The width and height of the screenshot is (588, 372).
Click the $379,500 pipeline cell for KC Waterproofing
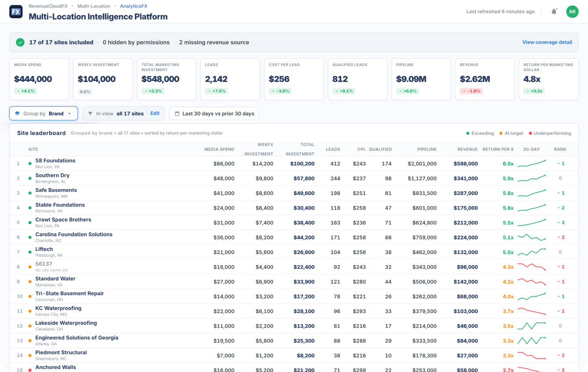[424, 311]
